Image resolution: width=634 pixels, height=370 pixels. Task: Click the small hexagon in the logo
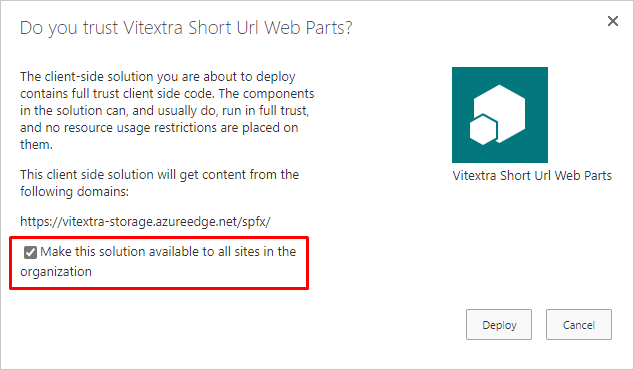pos(484,129)
